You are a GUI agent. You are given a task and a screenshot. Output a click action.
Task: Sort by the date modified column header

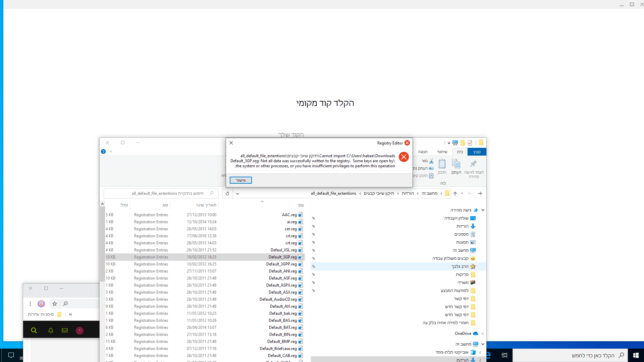206,205
